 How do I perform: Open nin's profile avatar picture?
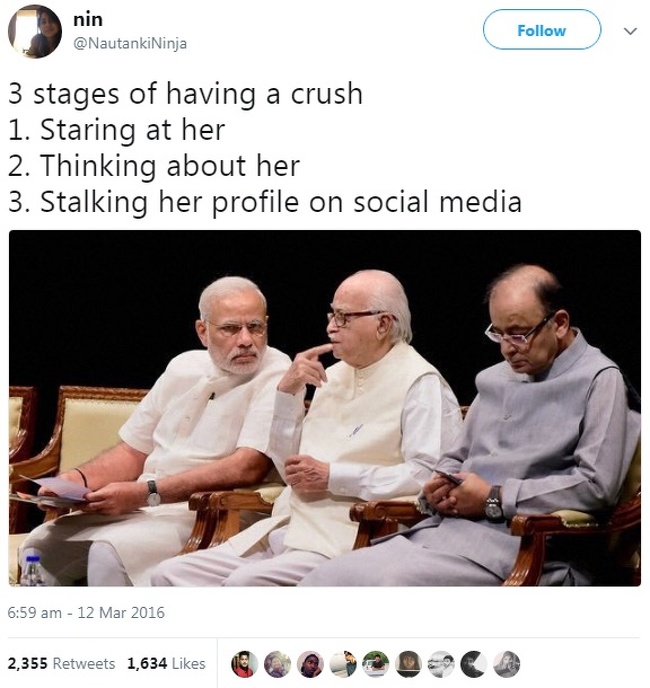point(35,31)
